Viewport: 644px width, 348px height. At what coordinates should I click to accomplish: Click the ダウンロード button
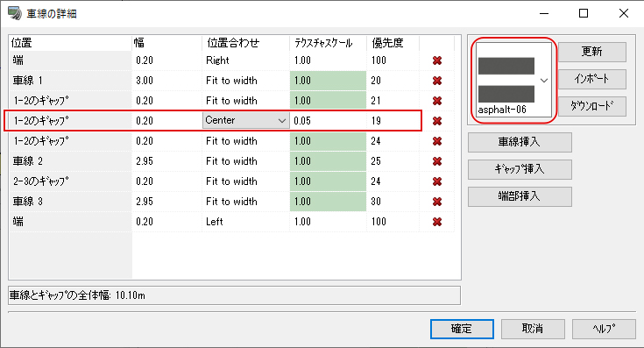tap(591, 106)
